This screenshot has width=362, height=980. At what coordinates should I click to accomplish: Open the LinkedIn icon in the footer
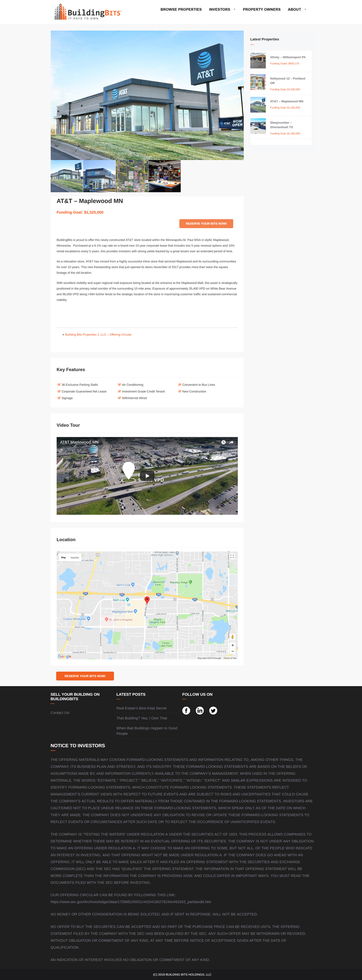pyautogui.click(x=200, y=710)
